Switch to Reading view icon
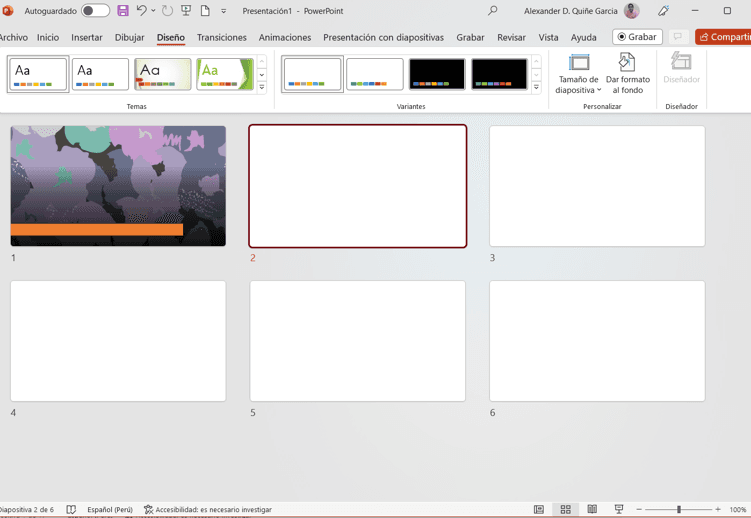 [x=592, y=509]
